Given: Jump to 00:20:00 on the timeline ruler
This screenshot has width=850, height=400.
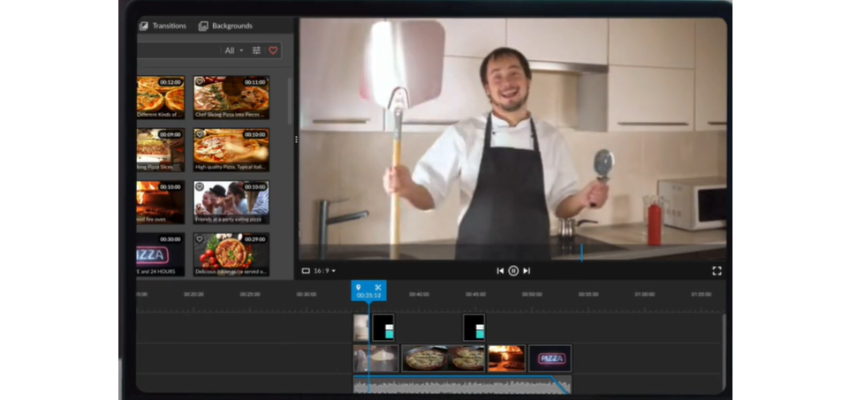Looking at the screenshot, I should point(194,294).
